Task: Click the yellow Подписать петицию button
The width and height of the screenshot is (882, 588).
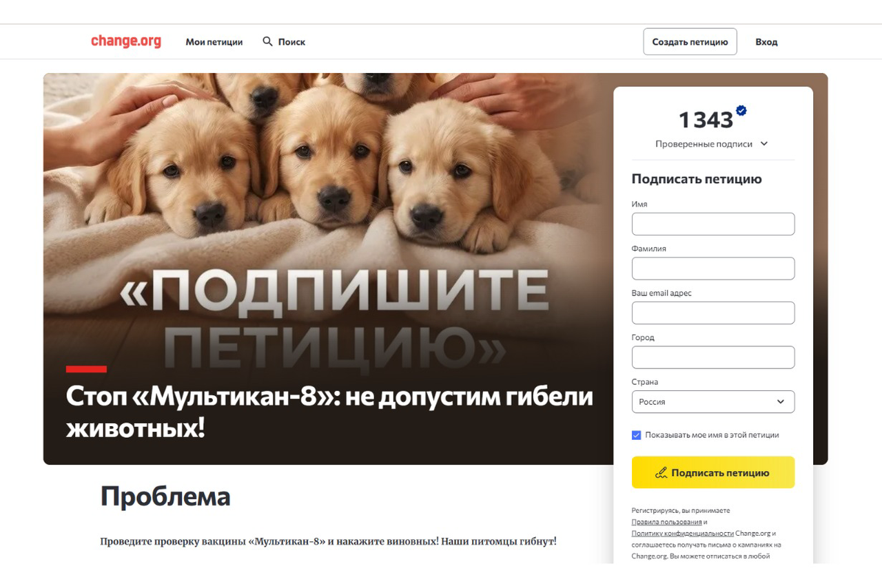Action: (x=713, y=472)
